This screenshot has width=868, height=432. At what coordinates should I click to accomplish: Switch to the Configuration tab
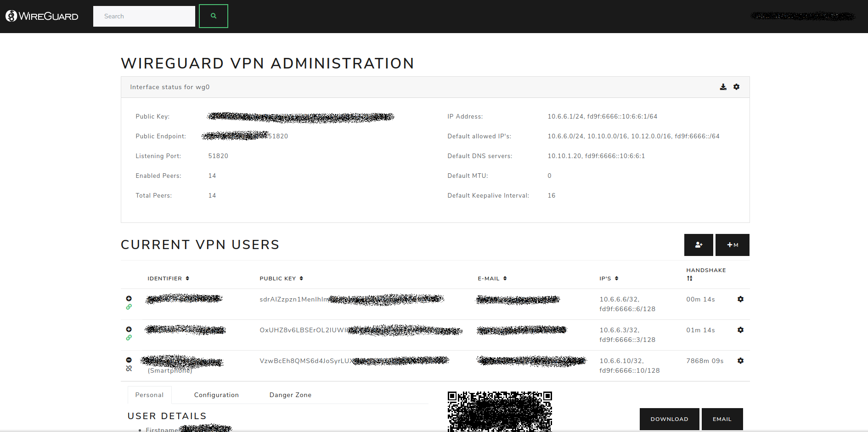coord(216,395)
